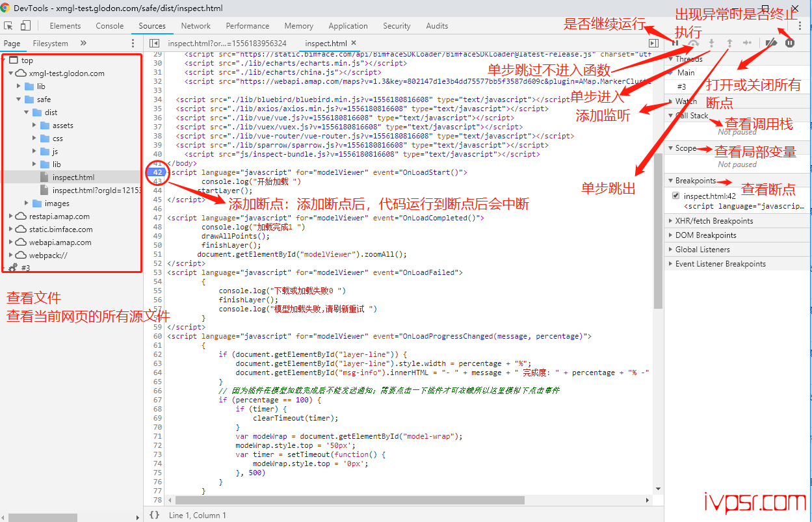Click the step into function icon
The height and width of the screenshot is (522, 812).
712,43
